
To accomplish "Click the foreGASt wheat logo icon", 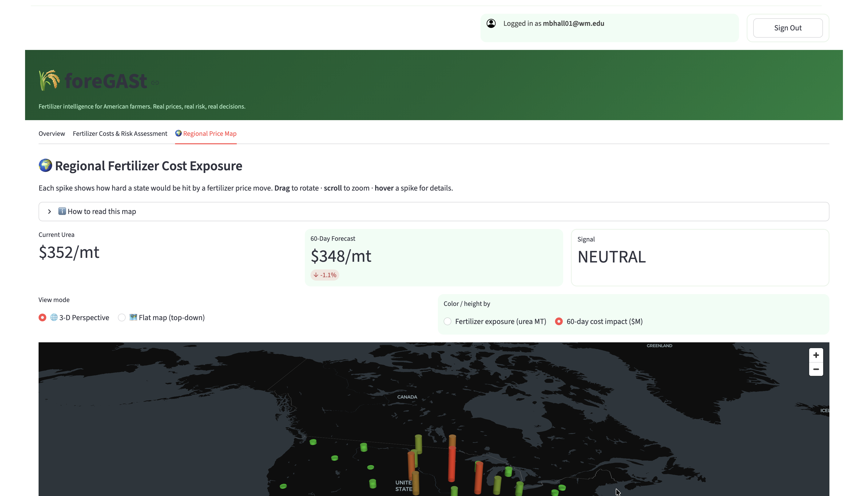I will [x=49, y=80].
